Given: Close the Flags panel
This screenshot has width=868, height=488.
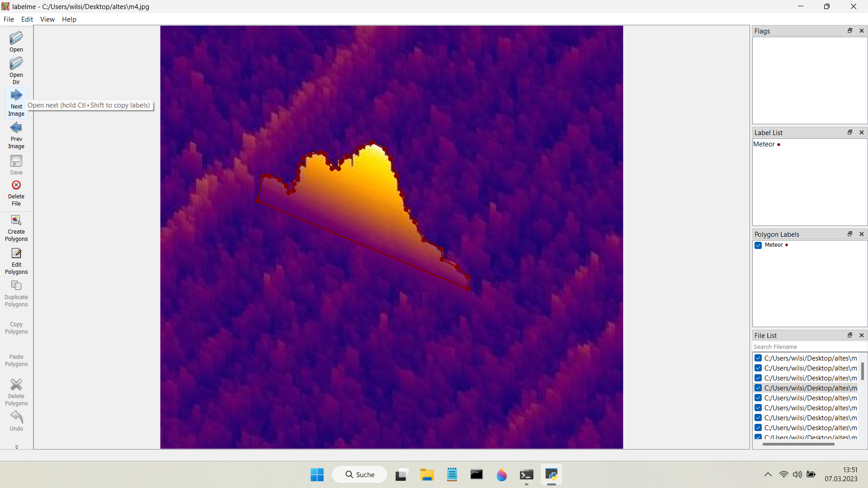Looking at the screenshot, I should [x=862, y=31].
